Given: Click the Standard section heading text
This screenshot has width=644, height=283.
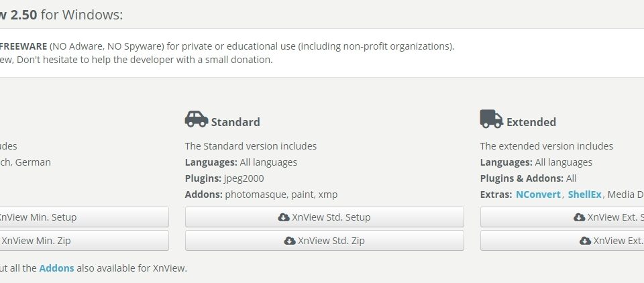Looking at the screenshot, I should coord(235,122).
